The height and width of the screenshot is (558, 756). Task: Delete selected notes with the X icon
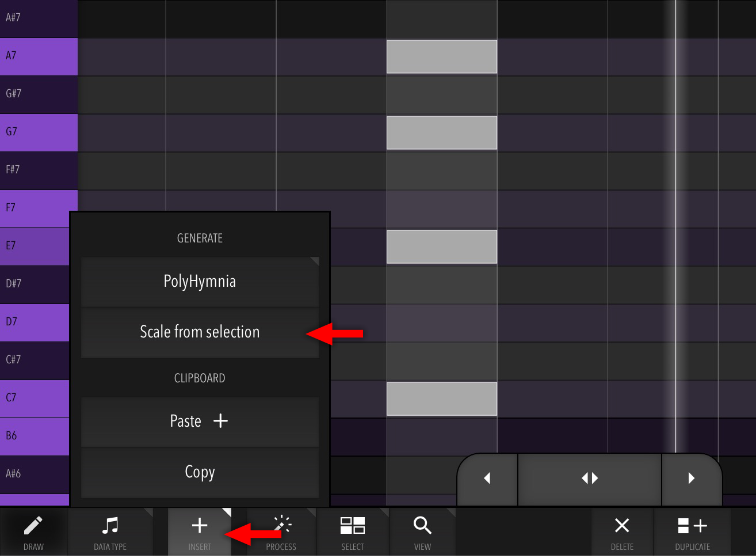pyautogui.click(x=622, y=532)
